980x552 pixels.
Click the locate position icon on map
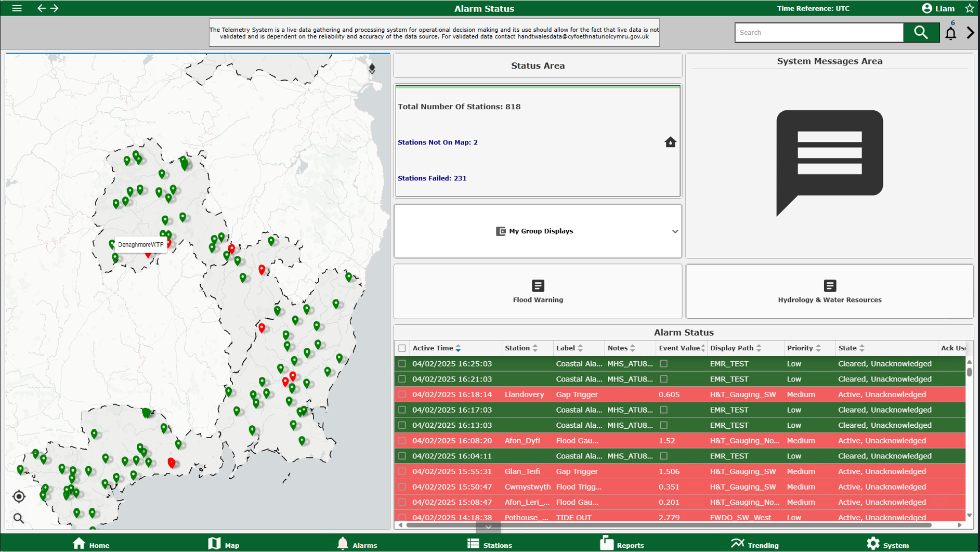tap(19, 496)
